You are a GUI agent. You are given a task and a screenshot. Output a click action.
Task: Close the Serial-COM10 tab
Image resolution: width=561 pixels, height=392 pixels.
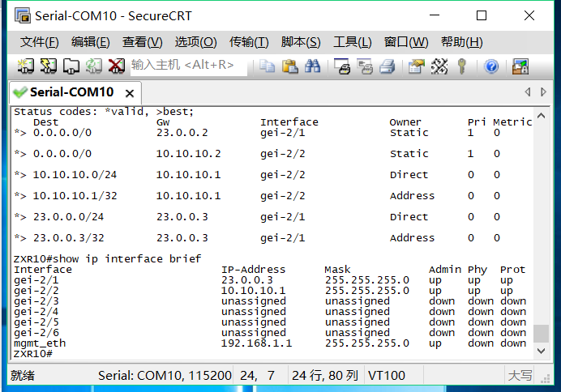(x=130, y=93)
